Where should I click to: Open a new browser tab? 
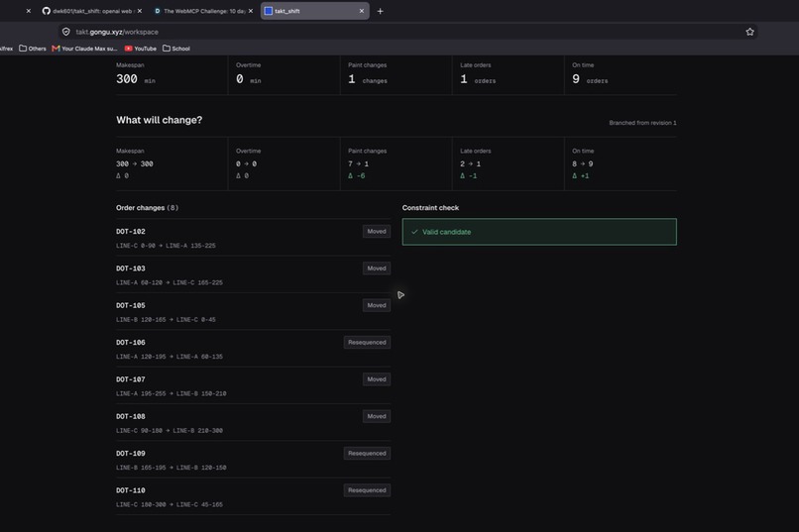click(x=380, y=11)
